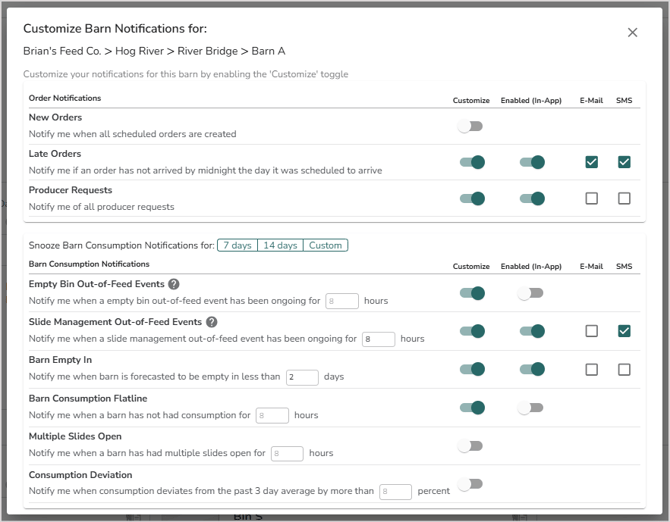Image resolution: width=670 pixels, height=522 pixels.
Task: Turn on Customize for Consumption Deviation
Action: (x=470, y=484)
